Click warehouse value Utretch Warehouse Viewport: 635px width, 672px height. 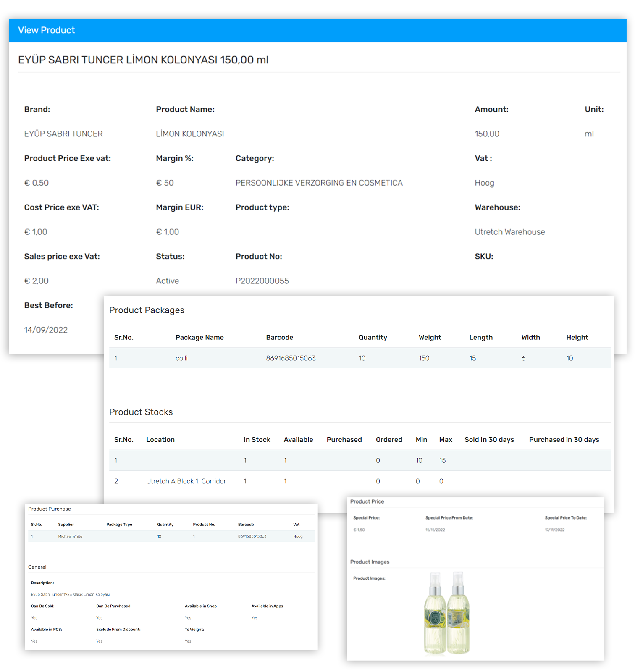(x=510, y=232)
